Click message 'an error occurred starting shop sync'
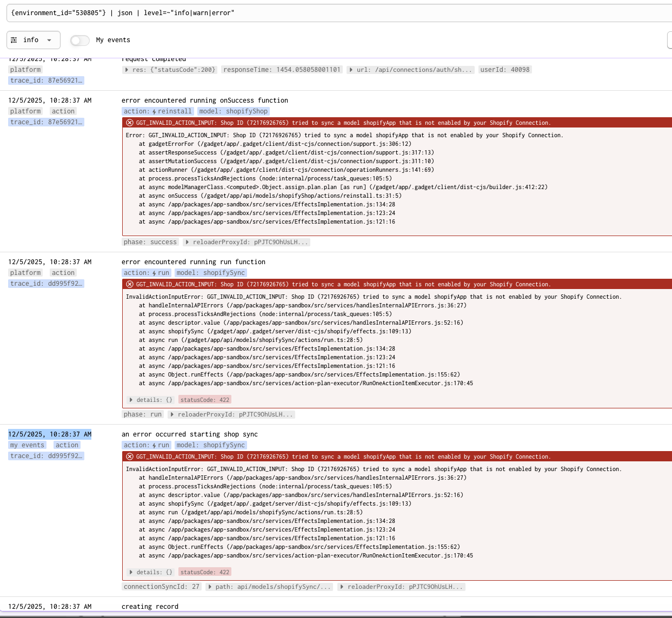This screenshot has width=672, height=618. [190, 434]
